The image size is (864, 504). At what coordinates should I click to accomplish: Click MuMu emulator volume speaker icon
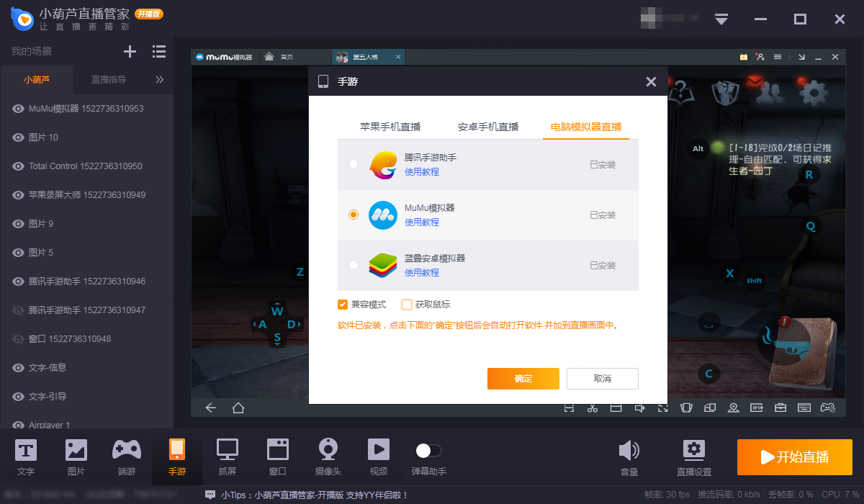[639, 408]
